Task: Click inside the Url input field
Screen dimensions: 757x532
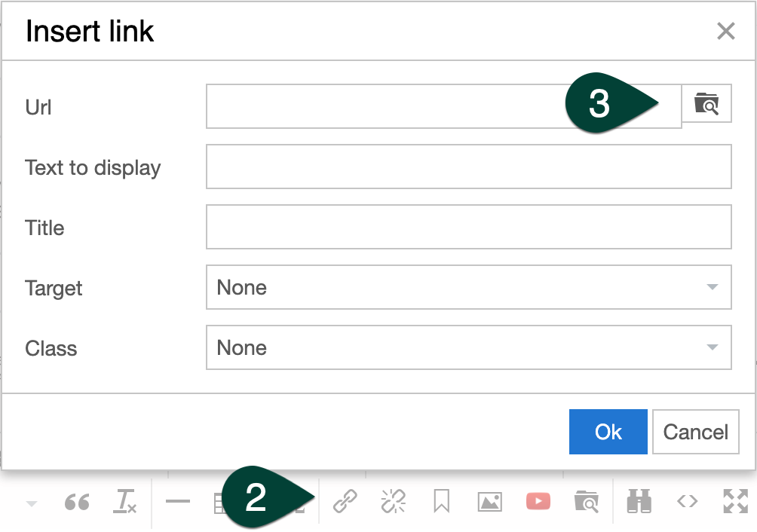Action: [443, 106]
